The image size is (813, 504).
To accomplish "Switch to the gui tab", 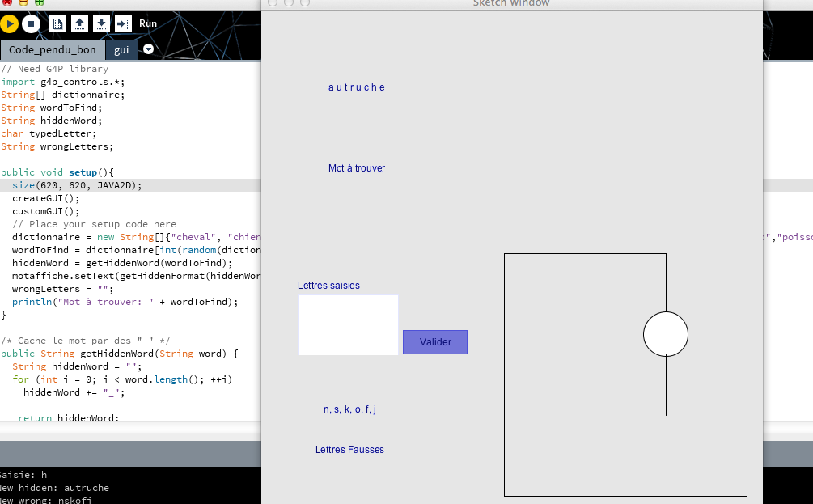I will pyautogui.click(x=121, y=50).
